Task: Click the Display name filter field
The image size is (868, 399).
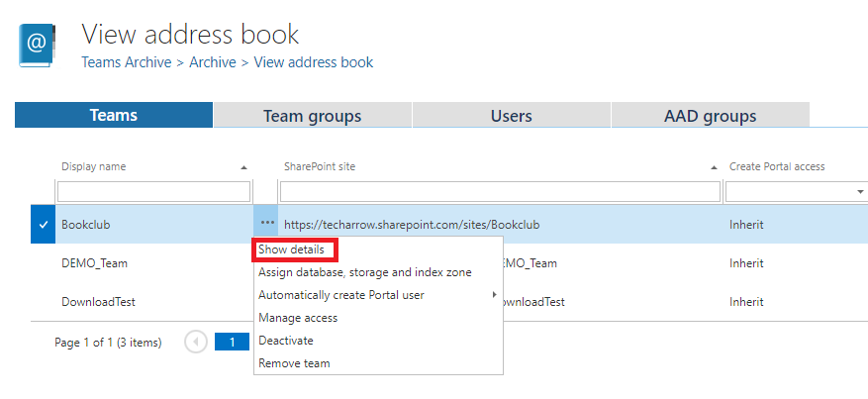Action: pos(153,191)
